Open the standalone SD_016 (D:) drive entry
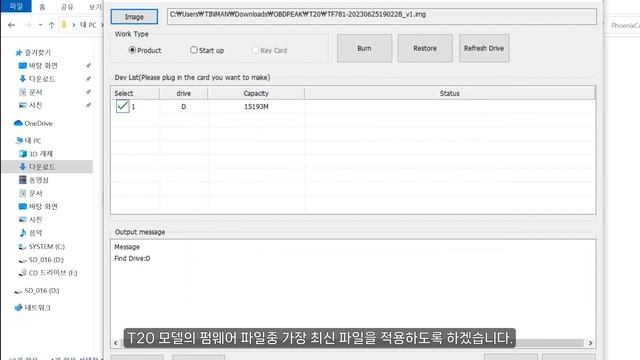Image resolution: width=640 pixels, height=360 pixels. [x=37, y=291]
